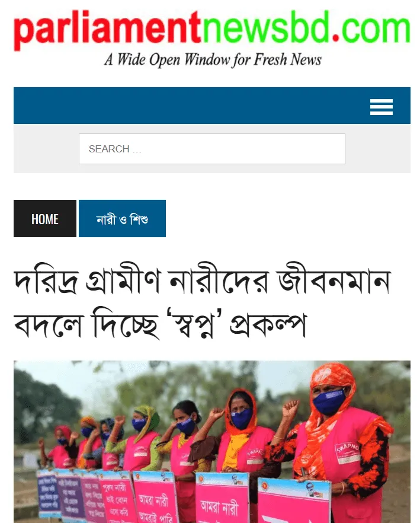Click the red 'parliament' part of the logo

tap(107, 30)
